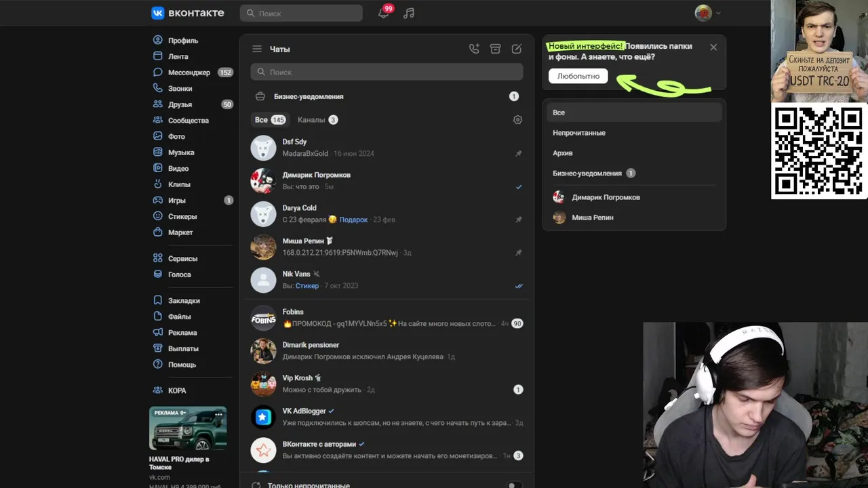Click the Подарок link in Darya Cold chat

[353, 220]
